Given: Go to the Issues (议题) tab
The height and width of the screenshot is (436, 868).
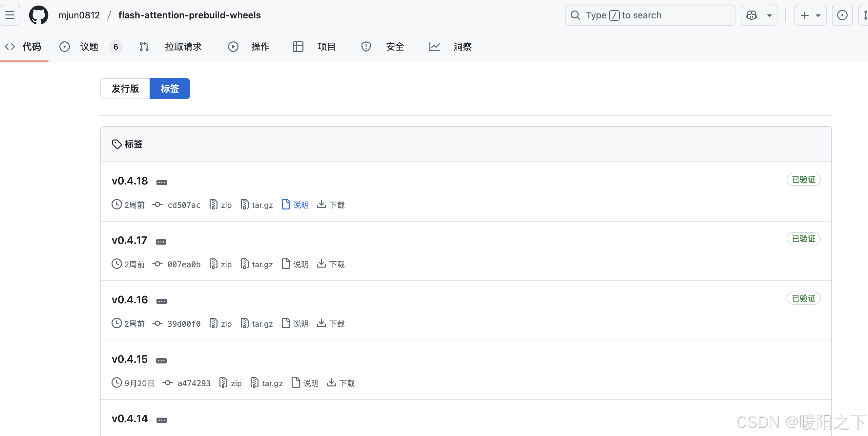Looking at the screenshot, I should 89,47.
